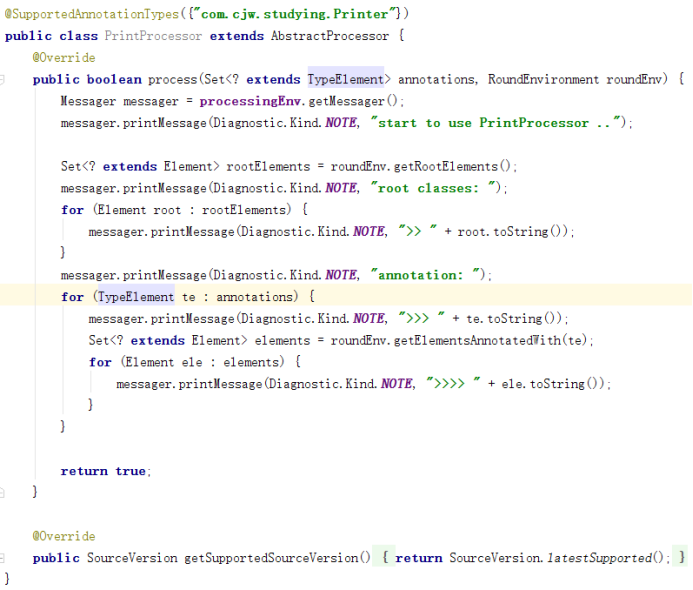Click the getElementsAnnotatedWith method call

pos(477,341)
